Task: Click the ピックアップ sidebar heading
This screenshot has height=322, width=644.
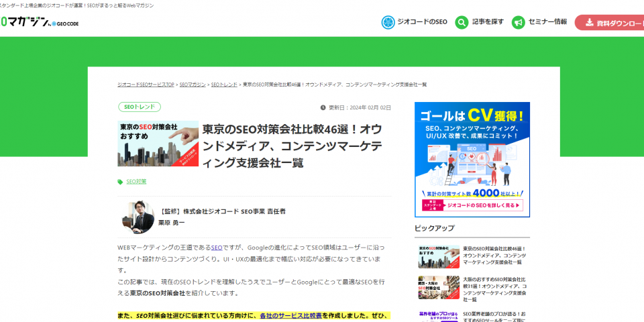Action: coord(435,228)
